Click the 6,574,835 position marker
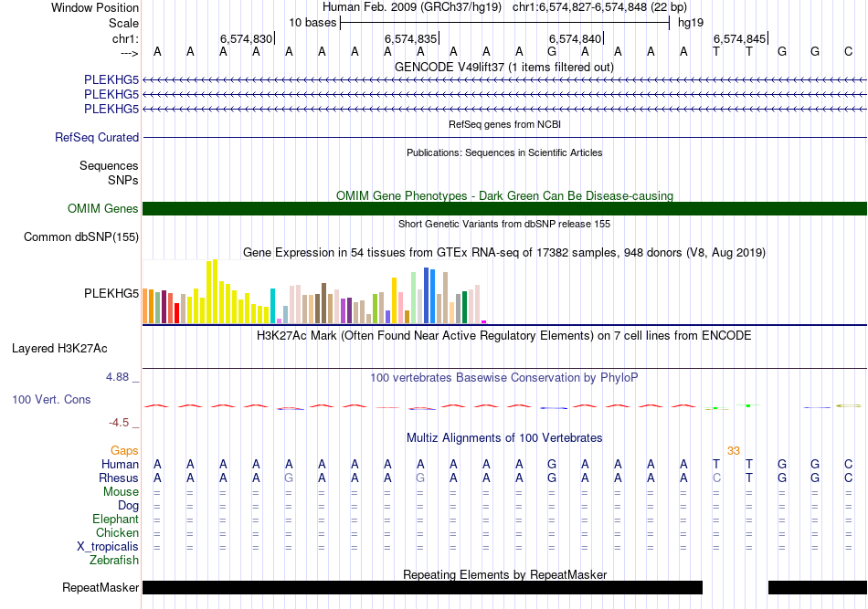The height and width of the screenshot is (609, 868). 411,38
